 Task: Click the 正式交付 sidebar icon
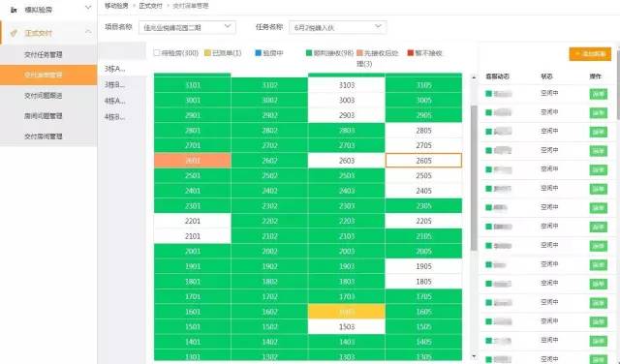pos(14,33)
